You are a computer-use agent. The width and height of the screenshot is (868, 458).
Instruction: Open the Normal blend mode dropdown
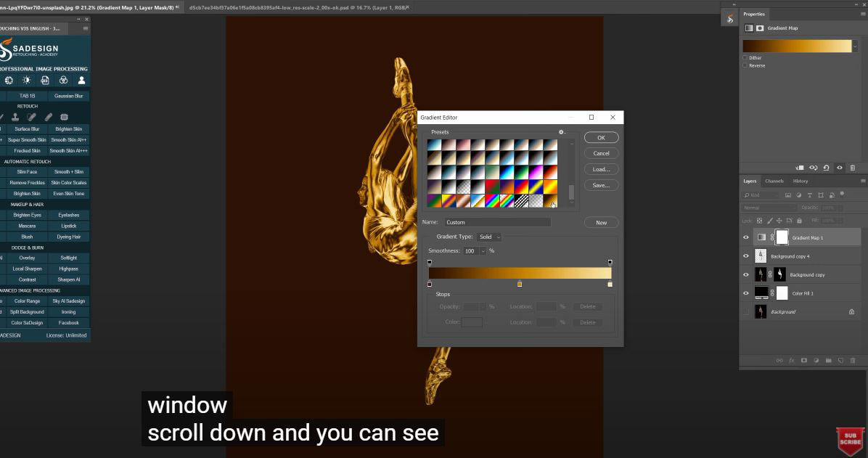(x=769, y=208)
